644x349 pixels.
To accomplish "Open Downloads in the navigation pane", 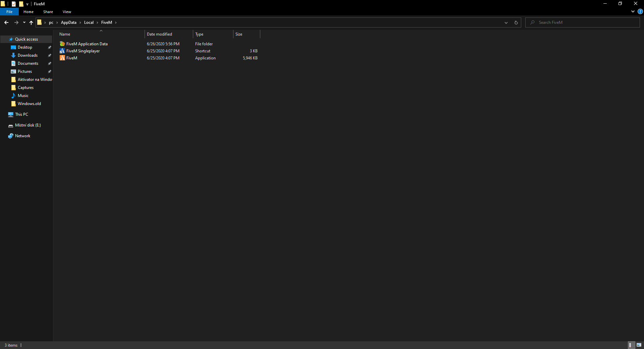I will (28, 55).
